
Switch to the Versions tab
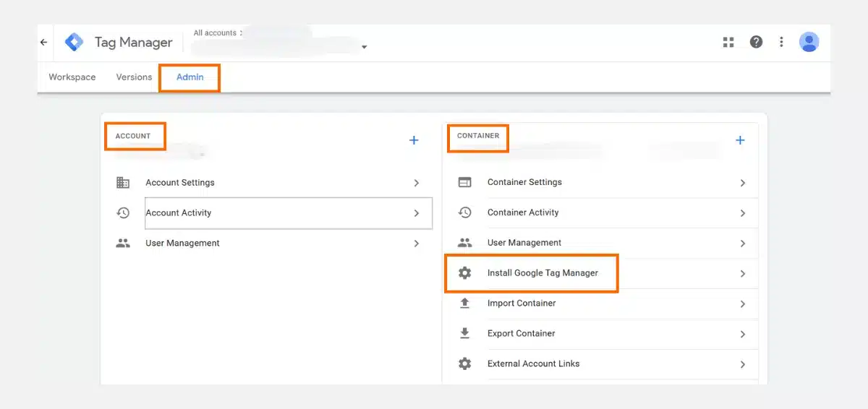134,77
